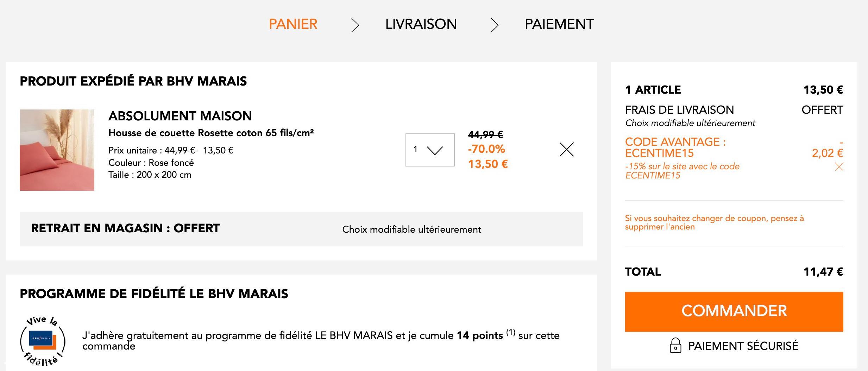Click the arrow between Panier and Livraison

355,25
